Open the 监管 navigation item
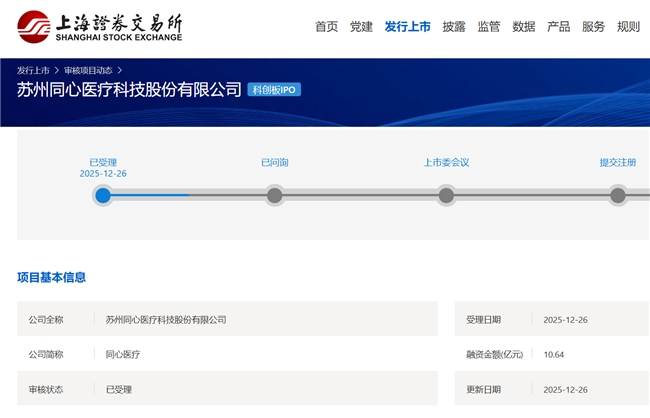650x418 pixels. coord(489,27)
